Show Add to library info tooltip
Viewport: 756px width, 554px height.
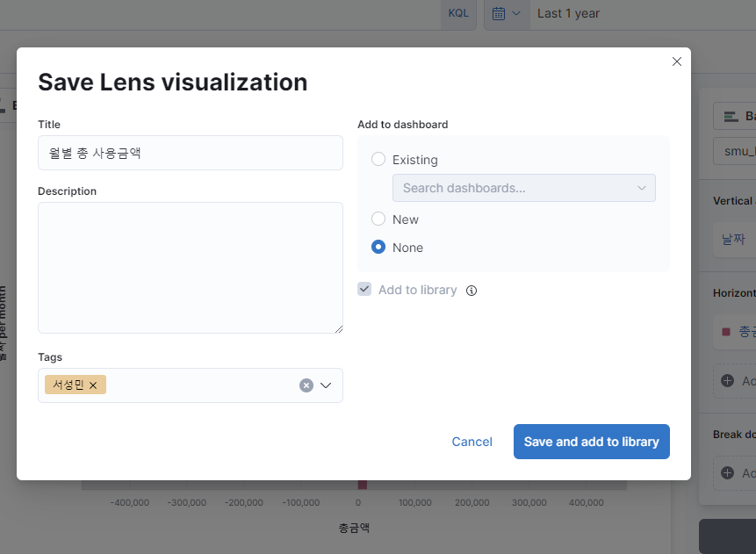pyautogui.click(x=472, y=291)
